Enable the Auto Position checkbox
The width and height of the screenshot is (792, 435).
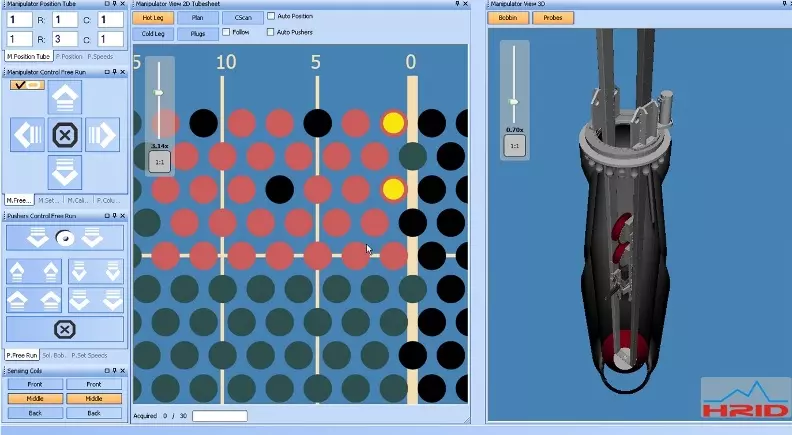[x=272, y=17]
